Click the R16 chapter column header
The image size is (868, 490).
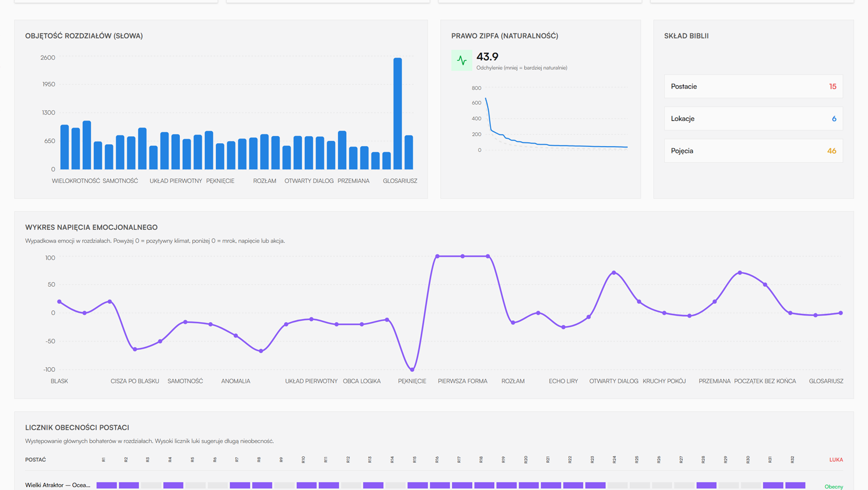(437, 460)
